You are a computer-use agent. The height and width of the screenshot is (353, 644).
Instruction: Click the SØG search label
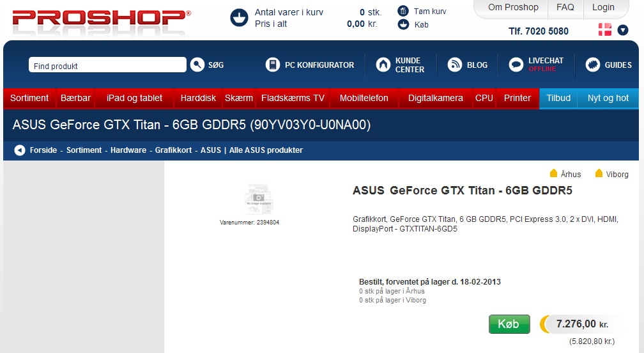(x=216, y=65)
